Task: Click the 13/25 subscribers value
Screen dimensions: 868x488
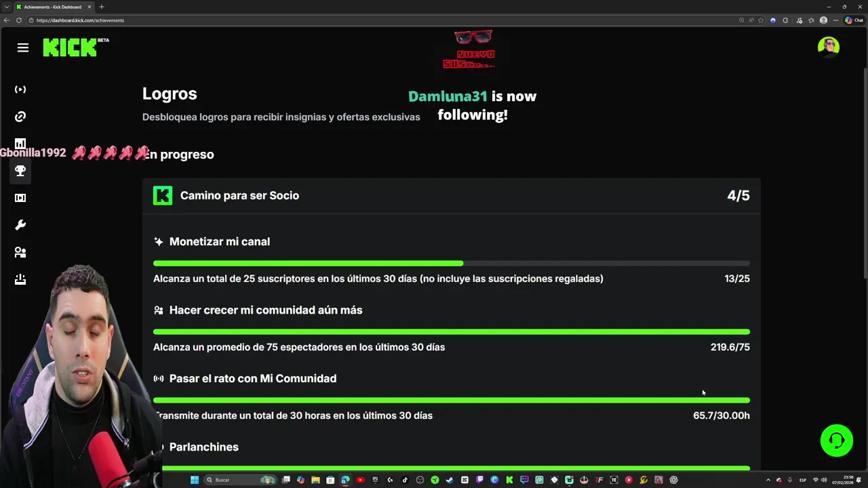Action: (737, 279)
